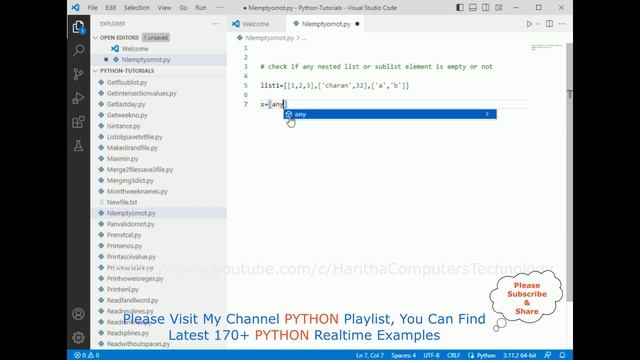This screenshot has height=360, width=640.
Task: Click the editor vertical scrollbar
Action: pyautogui.click(x=569, y=171)
